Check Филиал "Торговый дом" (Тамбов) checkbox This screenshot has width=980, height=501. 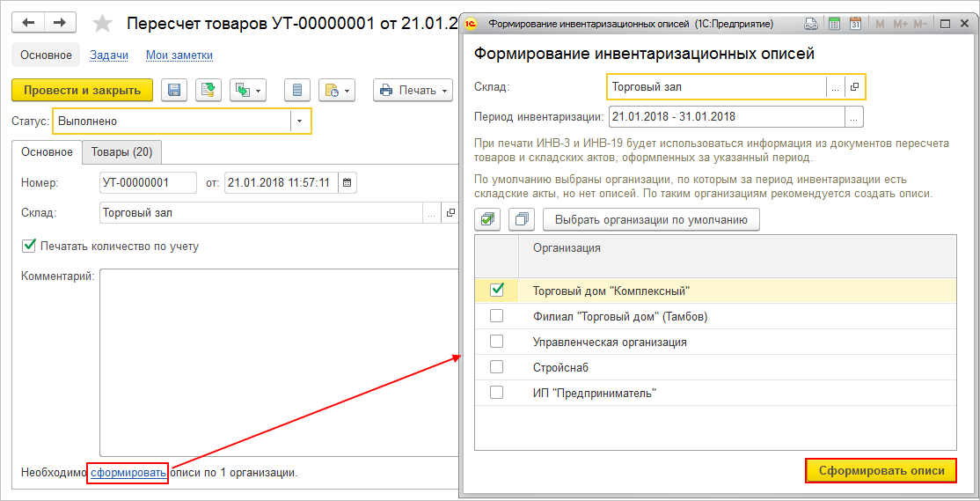pyautogui.click(x=497, y=316)
